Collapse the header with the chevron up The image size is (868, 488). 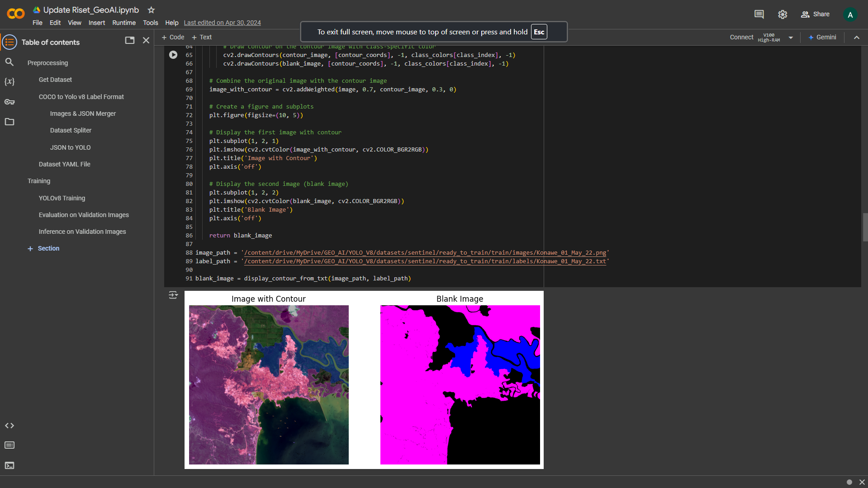click(x=856, y=38)
